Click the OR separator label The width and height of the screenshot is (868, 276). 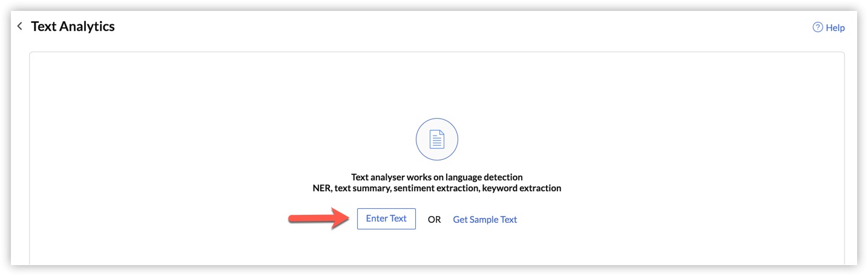[434, 220]
